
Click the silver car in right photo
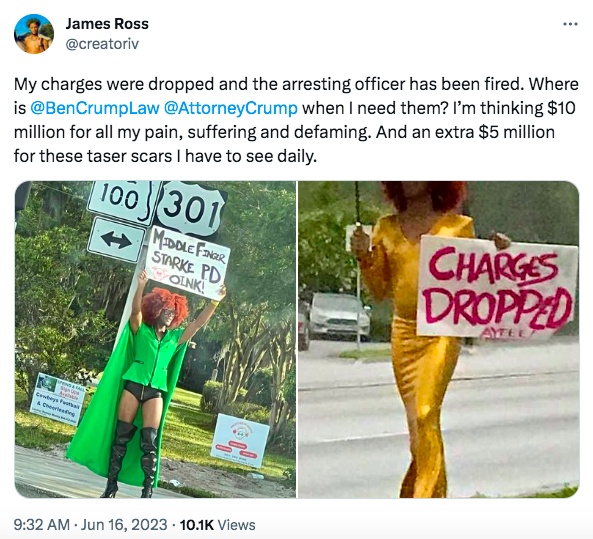[x=338, y=317]
